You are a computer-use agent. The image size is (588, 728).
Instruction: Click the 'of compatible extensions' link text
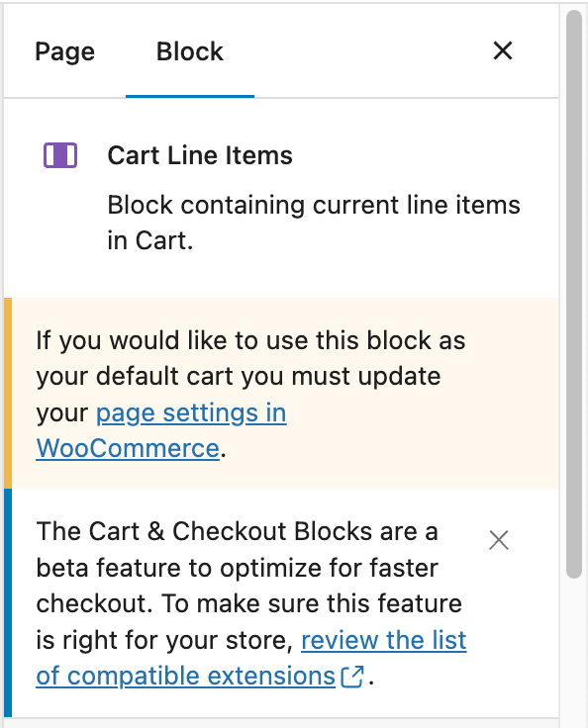(x=186, y=676)
